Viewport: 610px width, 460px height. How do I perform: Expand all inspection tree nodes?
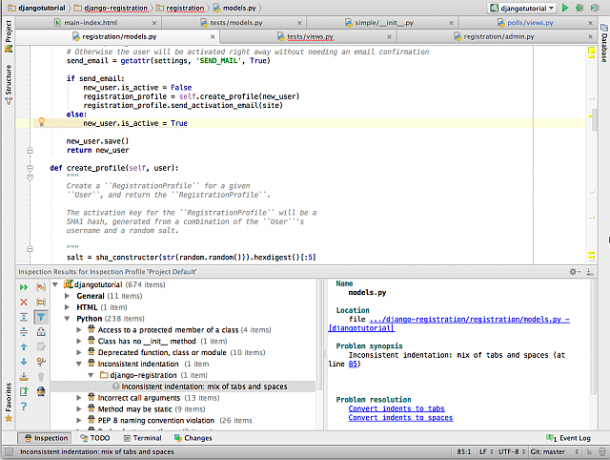click(x=24, y=317)
